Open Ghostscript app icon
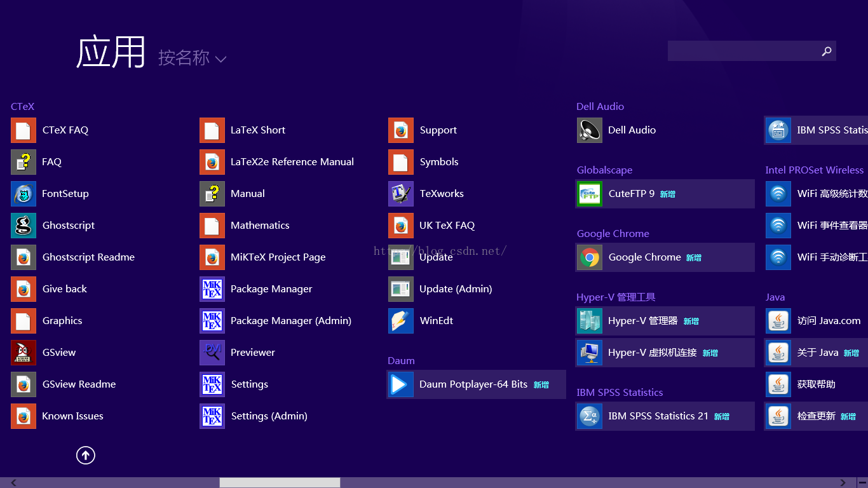 (24, 226)
